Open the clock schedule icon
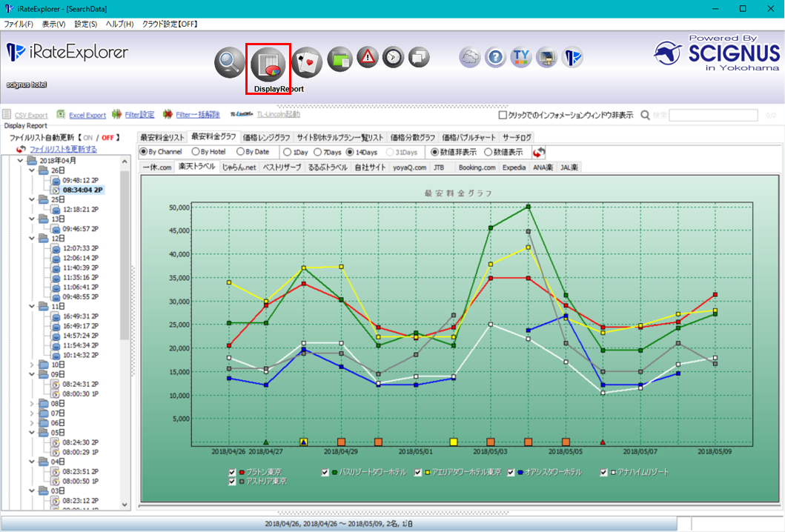Image resolution: width=785 pixels, height=532 pixels. [394, 57]
